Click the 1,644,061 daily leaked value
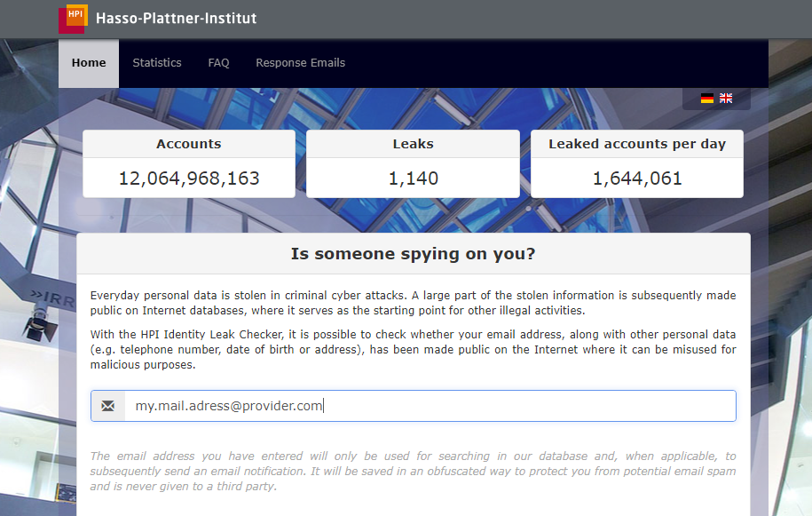 (x=636, y=179)
